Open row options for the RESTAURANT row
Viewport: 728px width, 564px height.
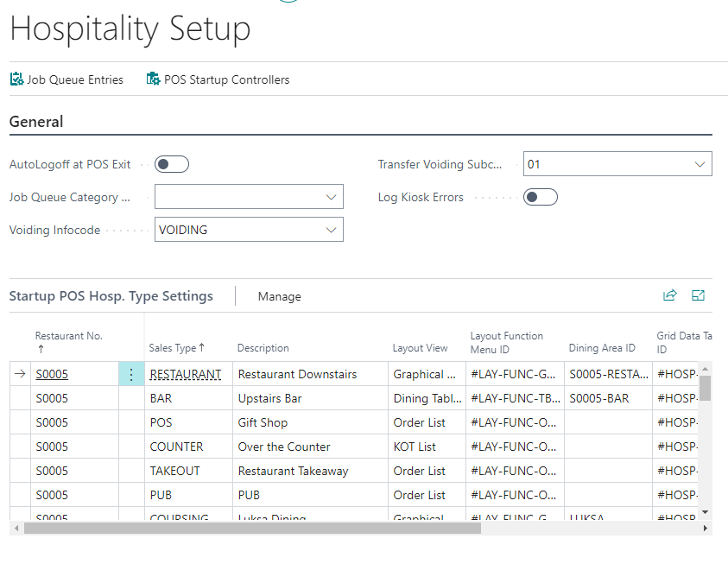(x=131, y=375)
